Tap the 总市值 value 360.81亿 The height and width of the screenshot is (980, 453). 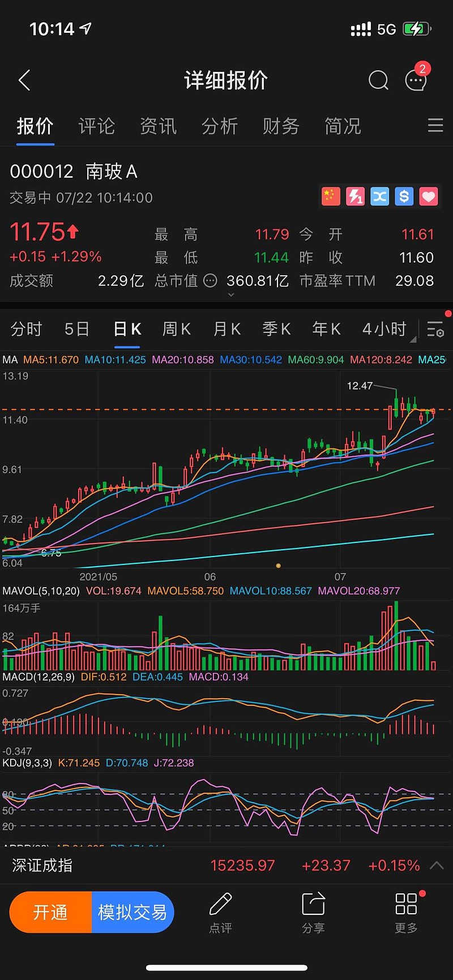[x=258, y=281]
